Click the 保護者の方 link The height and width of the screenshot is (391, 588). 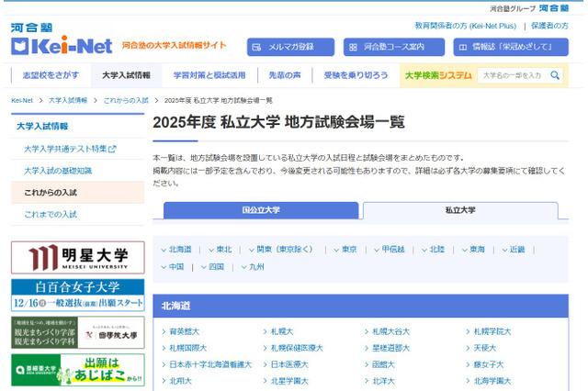tap(549, 26)
